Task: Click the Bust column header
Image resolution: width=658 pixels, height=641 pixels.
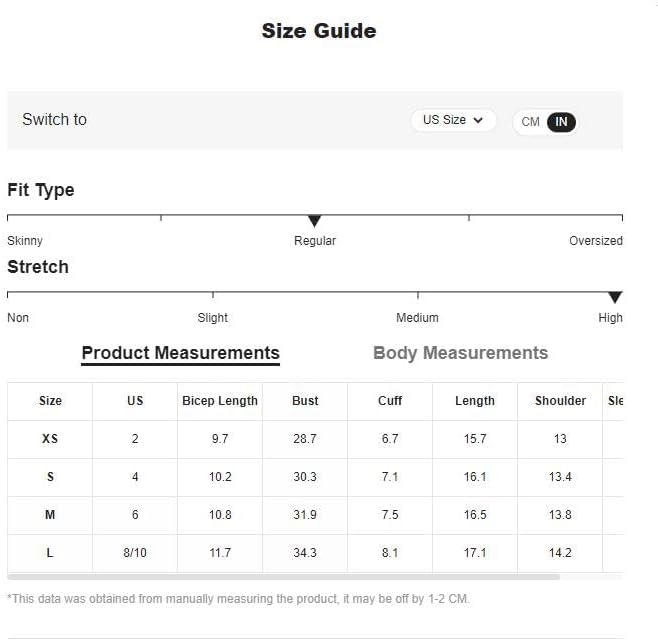Action: pos(305,401)
